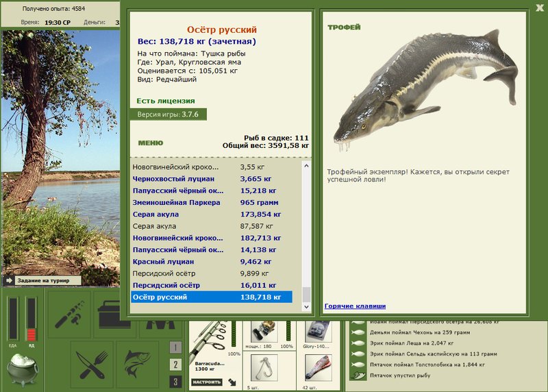Select the fish carcass bait thumbnail 42 шт.

coord(318,368)
